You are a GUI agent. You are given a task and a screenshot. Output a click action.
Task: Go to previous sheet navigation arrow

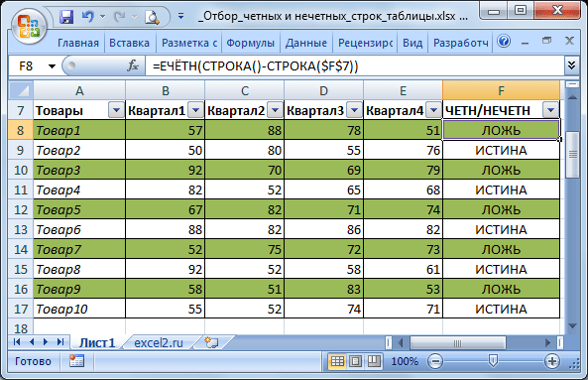click(x=32, y=341)
